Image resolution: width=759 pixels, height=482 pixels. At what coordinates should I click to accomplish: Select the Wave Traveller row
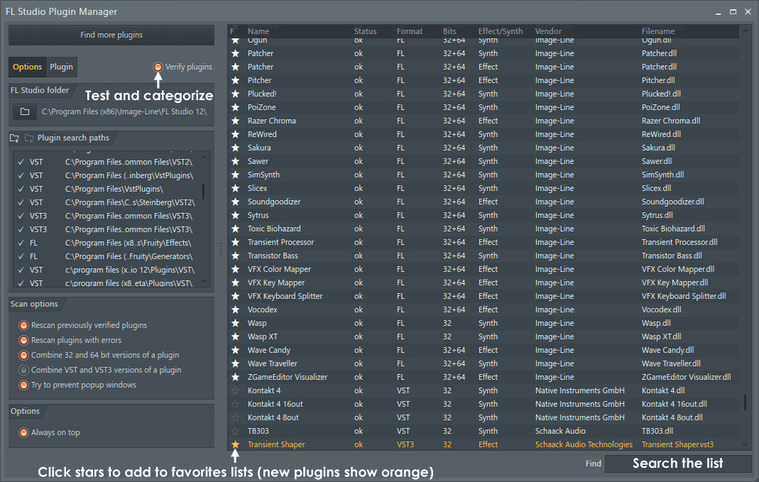coord(483,363)
